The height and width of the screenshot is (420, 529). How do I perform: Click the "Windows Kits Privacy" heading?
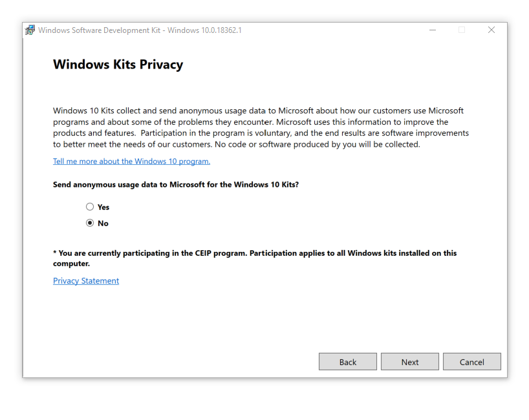[x=118, y=65]
